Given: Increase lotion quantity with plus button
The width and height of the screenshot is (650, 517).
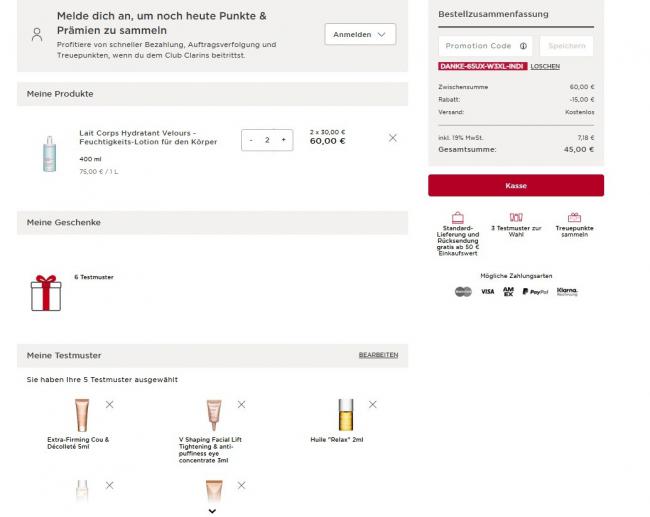Looking at the screenshot, I should point(283,140).
